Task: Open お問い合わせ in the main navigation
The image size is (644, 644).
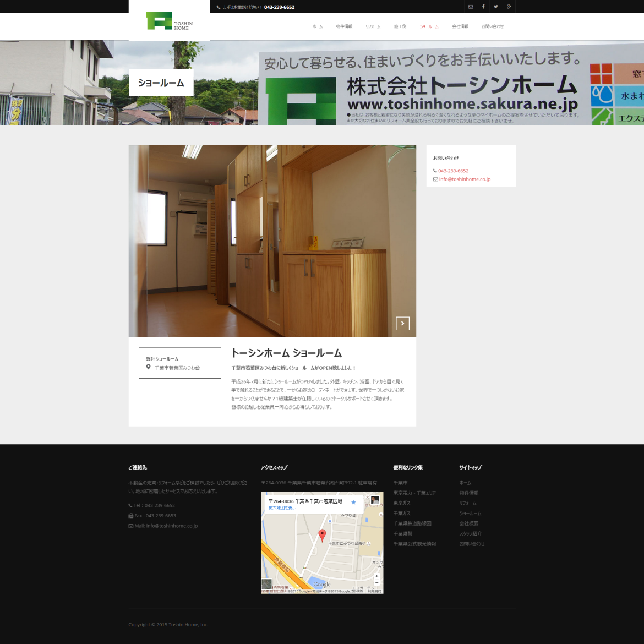Action: pos(493,27)
